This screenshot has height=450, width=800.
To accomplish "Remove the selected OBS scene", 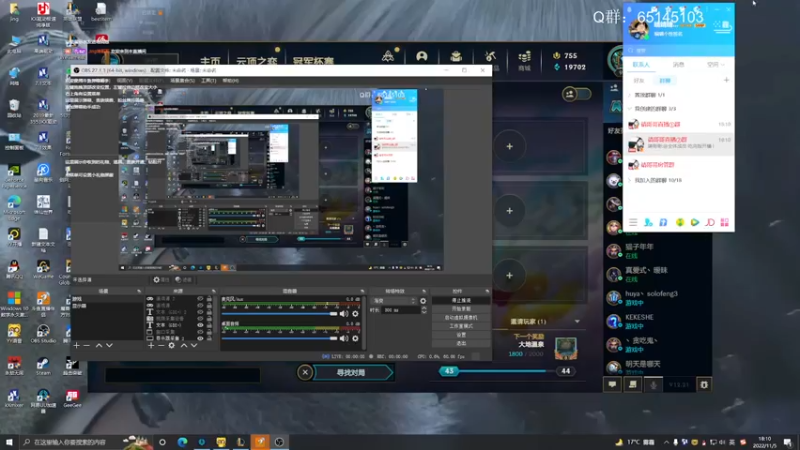I will point(87,345).
